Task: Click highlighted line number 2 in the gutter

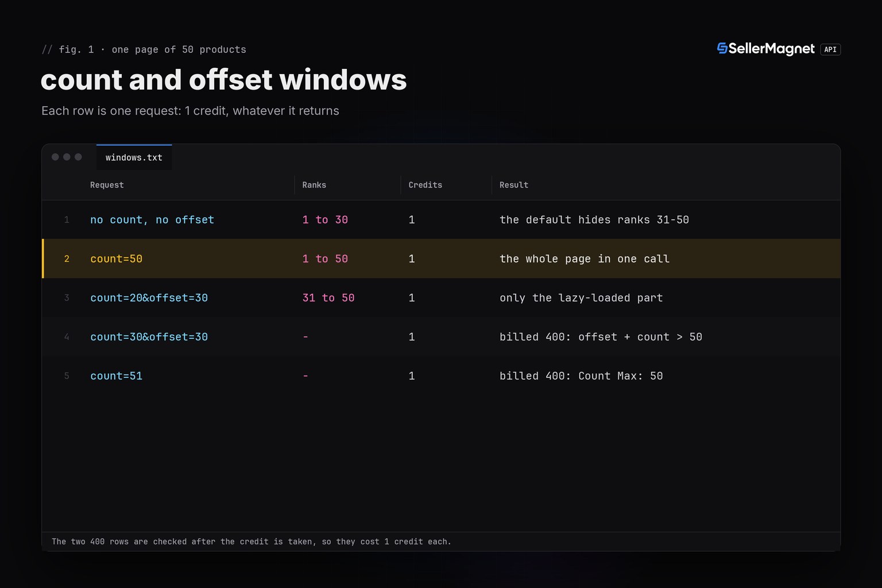Action: [67, 259]
